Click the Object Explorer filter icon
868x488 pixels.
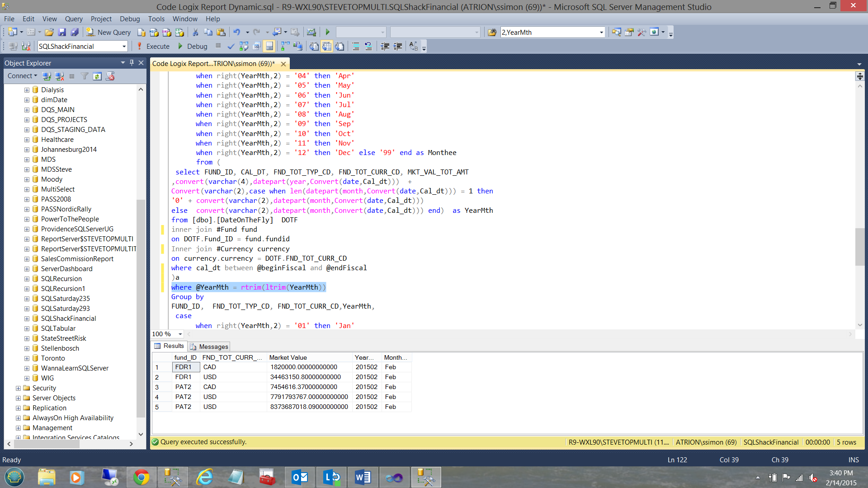(85, 76)
